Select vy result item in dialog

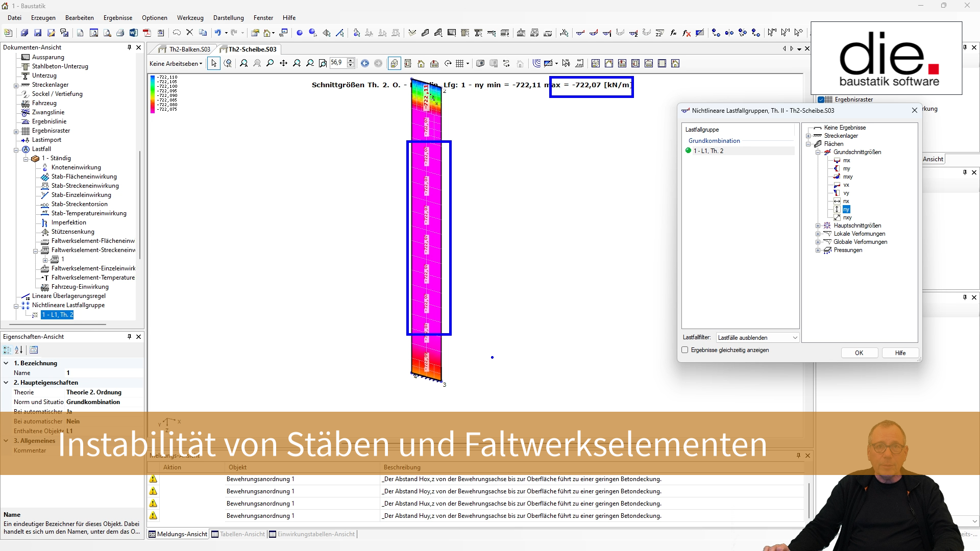pyautogui.click(x=846, y=193)
